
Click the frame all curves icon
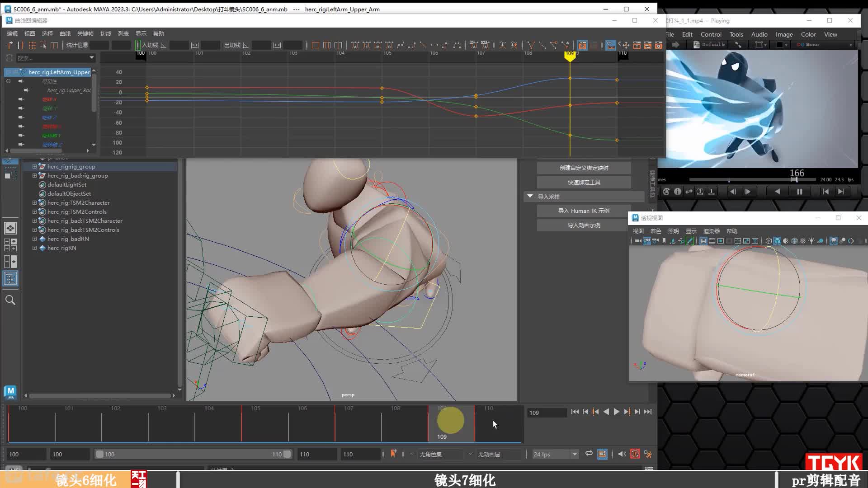pyautogui.click(x=316, y=45)
